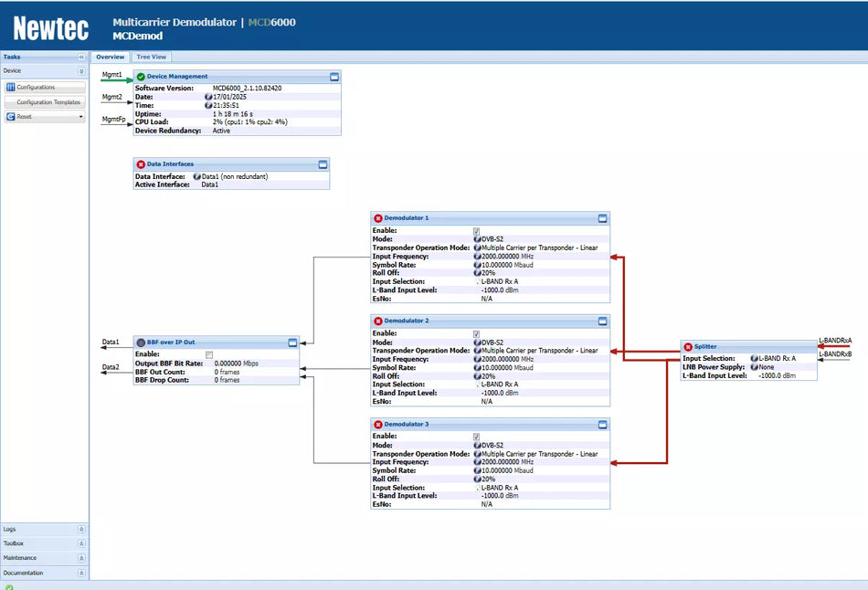Toggle BBF over IP Out Enable checkbox

[x=209, y=354]
